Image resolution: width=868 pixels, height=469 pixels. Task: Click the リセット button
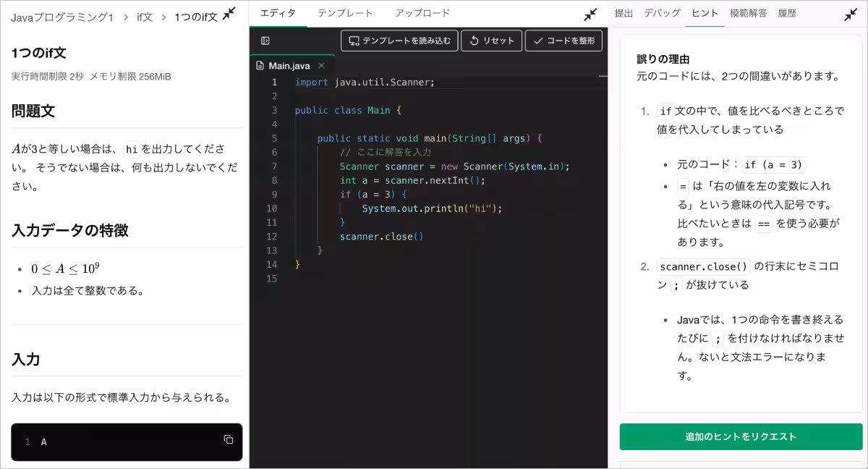(x=491, y=41)
